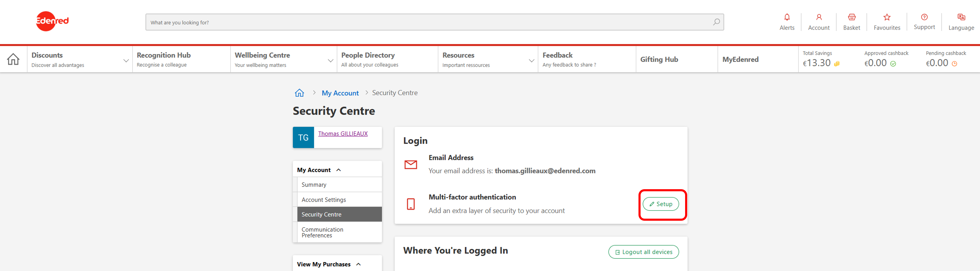Open the Basket icon

pos(851,17)
